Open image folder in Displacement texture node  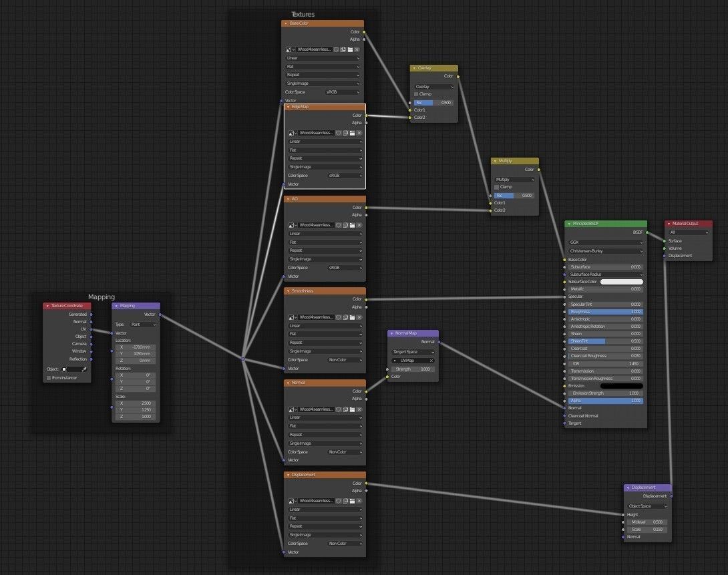(353, 502)
